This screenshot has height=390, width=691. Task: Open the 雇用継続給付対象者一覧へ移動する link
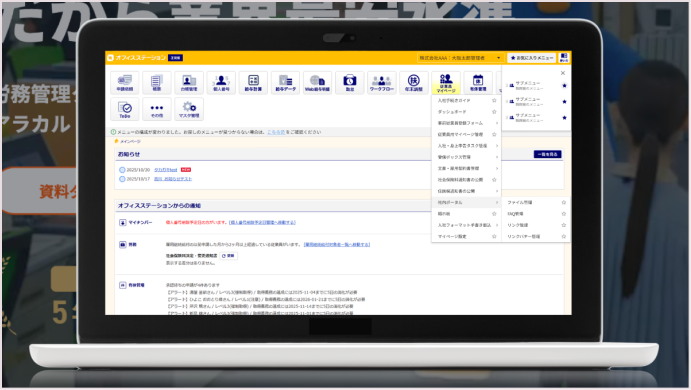click(x=337, y=245)
